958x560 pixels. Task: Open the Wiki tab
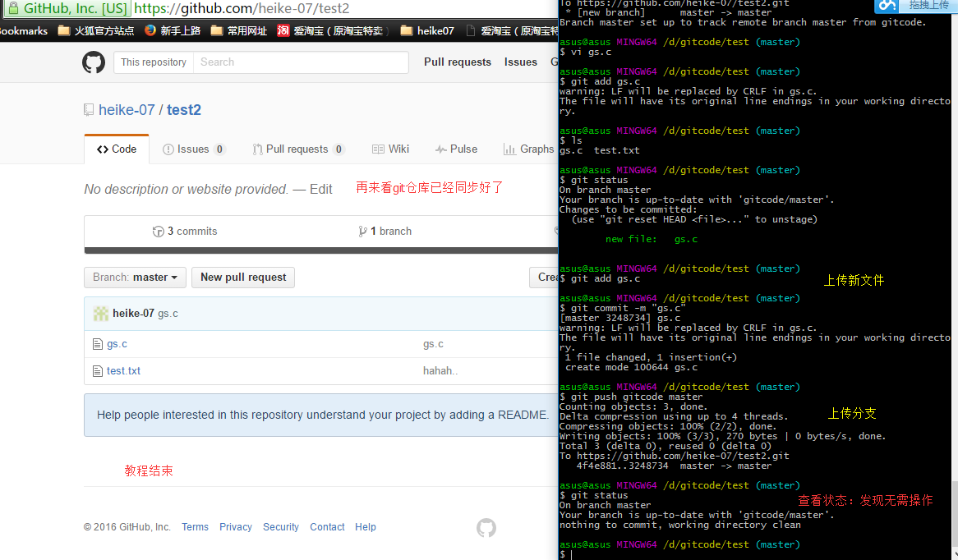click(x=390, y=149)
